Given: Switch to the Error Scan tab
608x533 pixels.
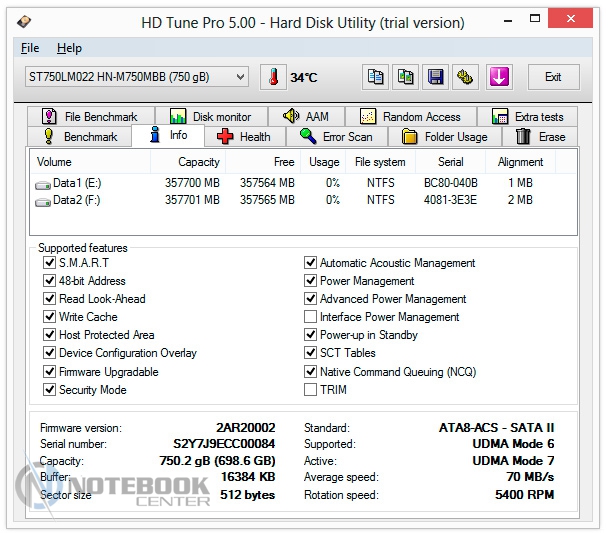Looking at the screenshot, I should click(x=336, y=137).
